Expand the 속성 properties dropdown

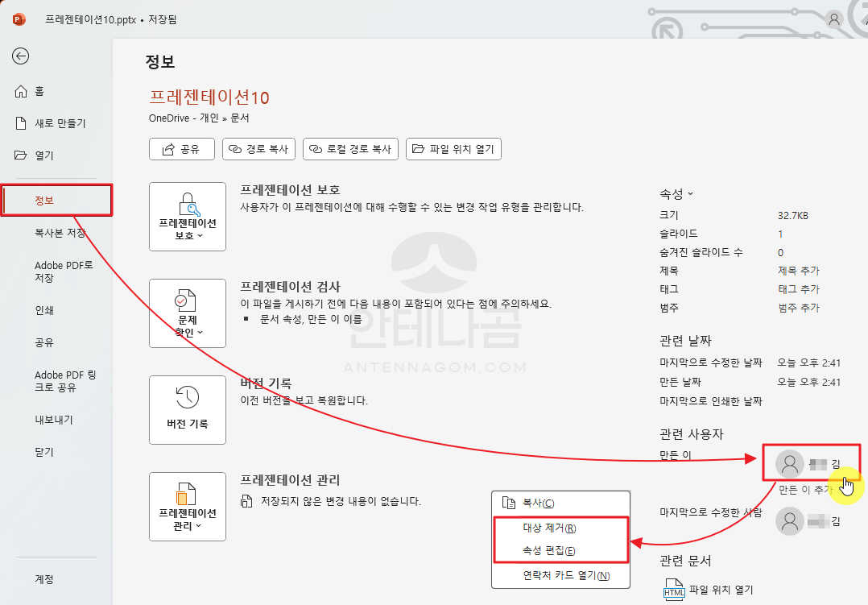tap(676, 194)
